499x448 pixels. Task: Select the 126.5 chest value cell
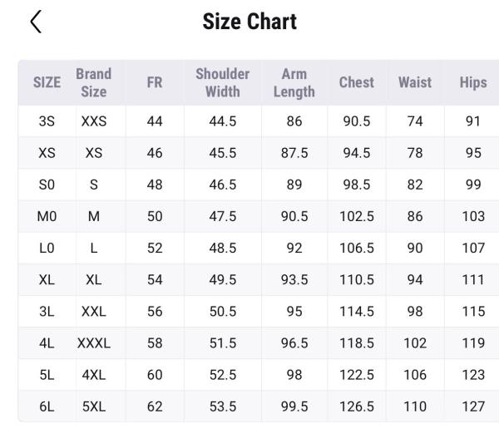tap(357, 406)
